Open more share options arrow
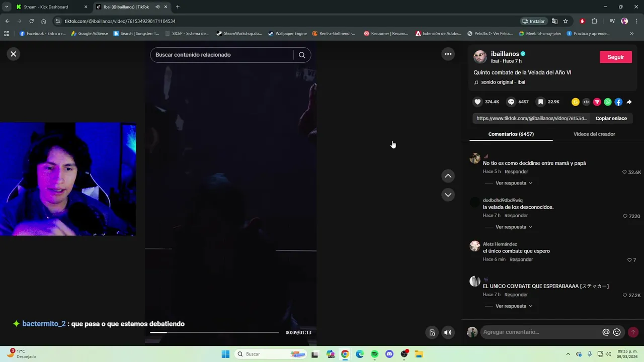This screenshot has width=644, height=362. tap(629, 102)
